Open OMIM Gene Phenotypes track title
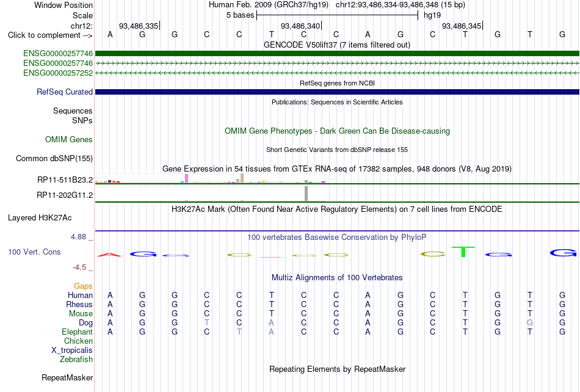This screenshot has height=392, width=580. pos(337,131)
